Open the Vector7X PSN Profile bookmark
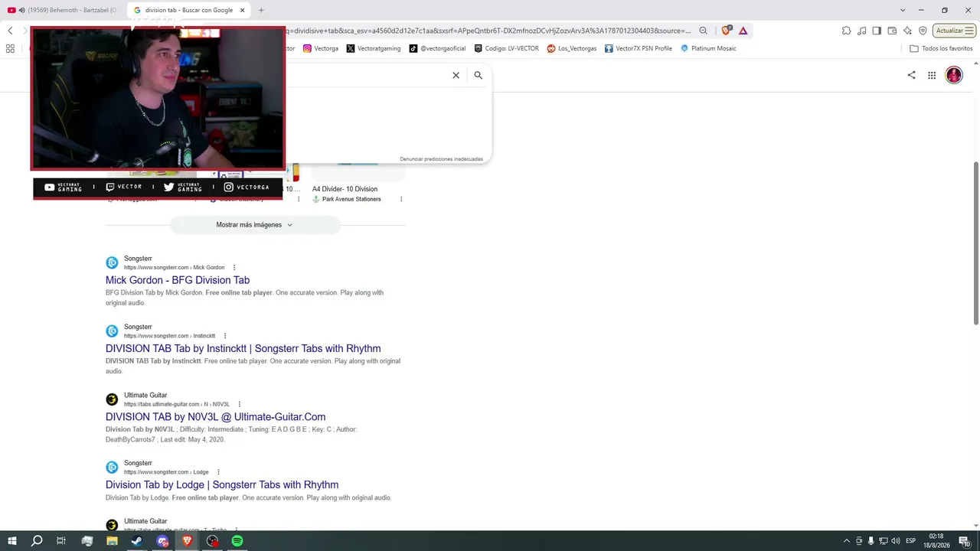 (639, 48)
